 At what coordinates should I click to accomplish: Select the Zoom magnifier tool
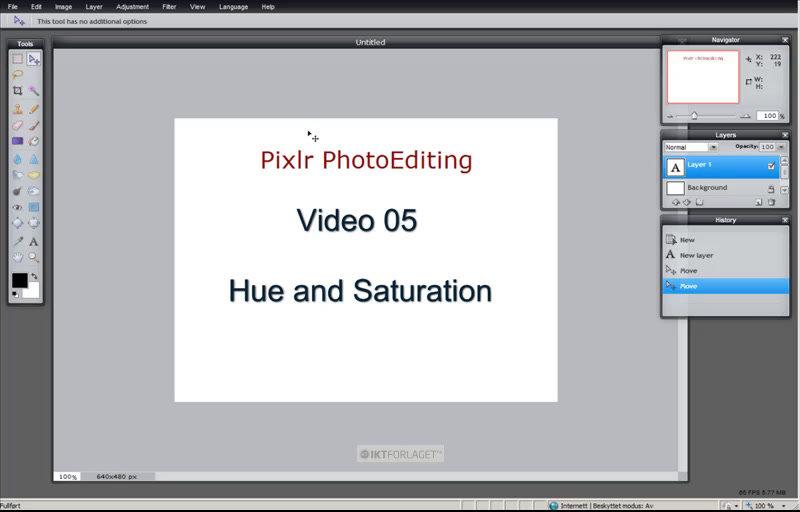34,258
